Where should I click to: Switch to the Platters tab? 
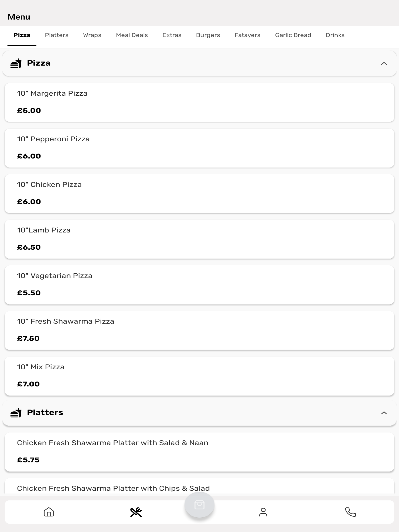tap(57, 35)
